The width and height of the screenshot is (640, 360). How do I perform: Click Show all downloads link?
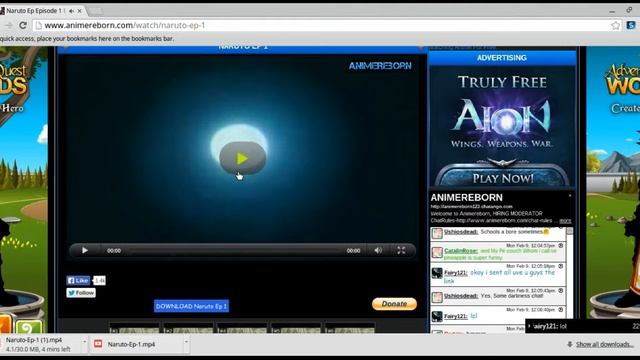pos(604,344)
